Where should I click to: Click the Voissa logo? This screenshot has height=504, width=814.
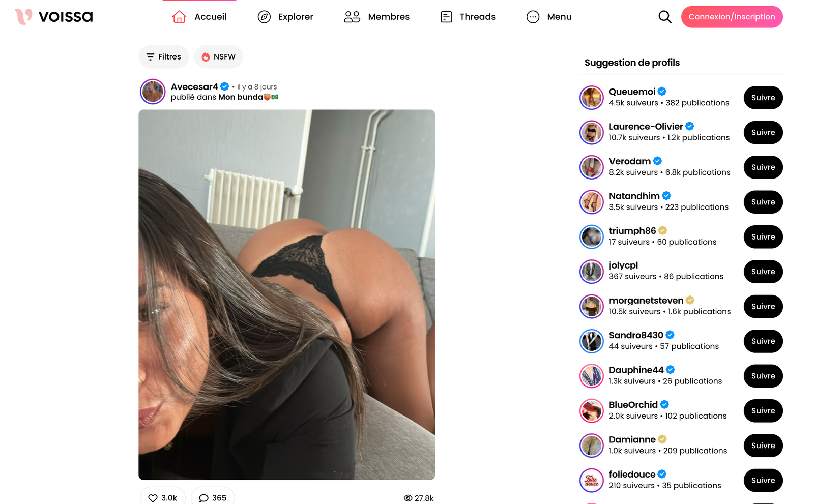(x=54, y=17)
